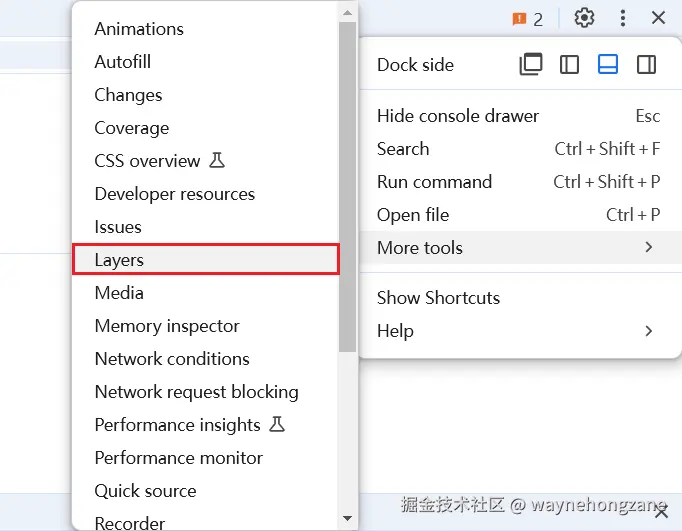The image size is (682, 531).
Task: Select dock to bottom icon
Action: click(x=608, y=65)
